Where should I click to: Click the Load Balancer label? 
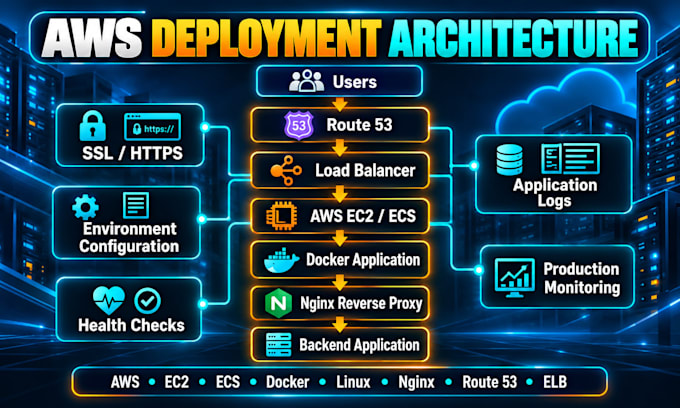[365, 170]
